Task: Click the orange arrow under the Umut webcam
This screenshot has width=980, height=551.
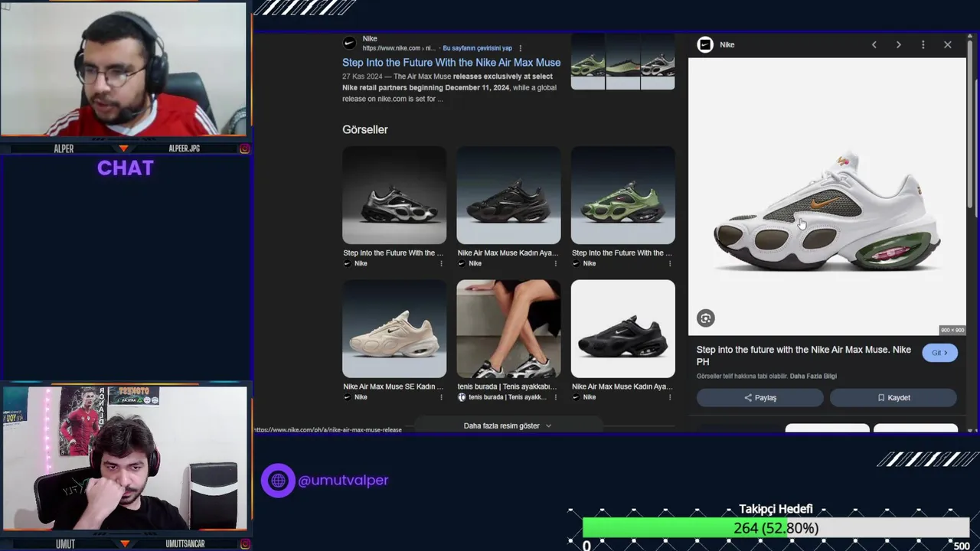Action: (x=124, y=543)
